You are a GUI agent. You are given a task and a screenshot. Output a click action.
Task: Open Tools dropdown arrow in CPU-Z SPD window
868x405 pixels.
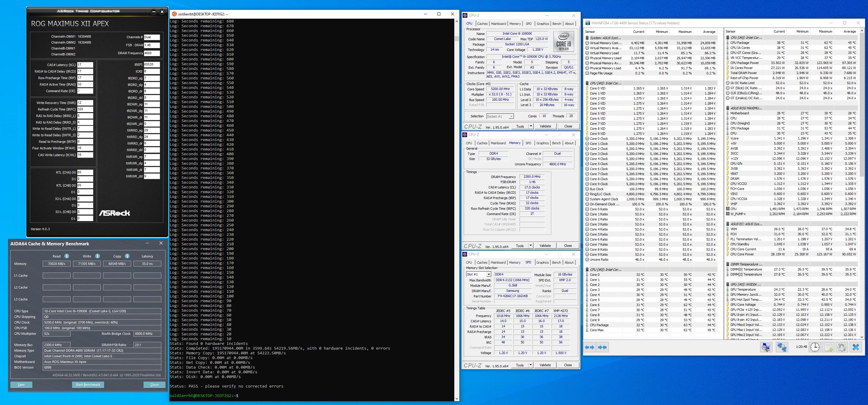click(x=531, y=365)
